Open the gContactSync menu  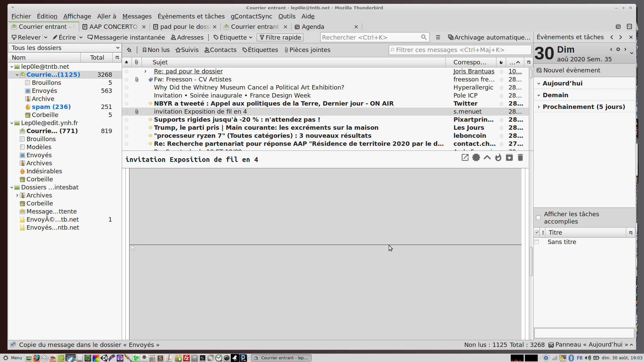click(251, 16)
